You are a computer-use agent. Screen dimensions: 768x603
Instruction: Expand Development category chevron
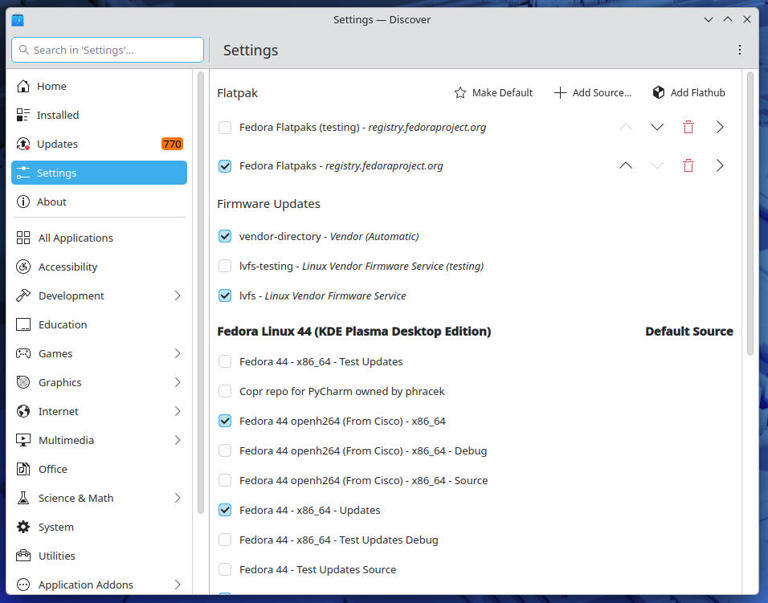177,296
